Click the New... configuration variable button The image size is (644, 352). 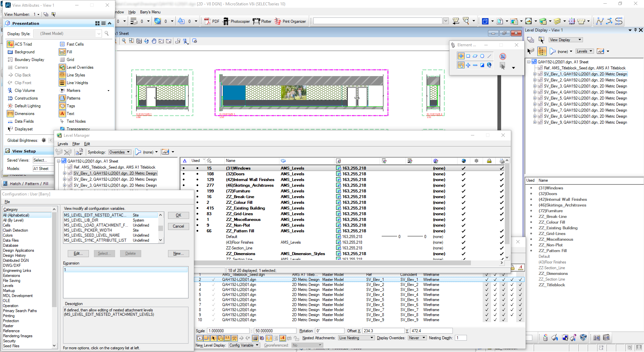(x=178, y=254)
